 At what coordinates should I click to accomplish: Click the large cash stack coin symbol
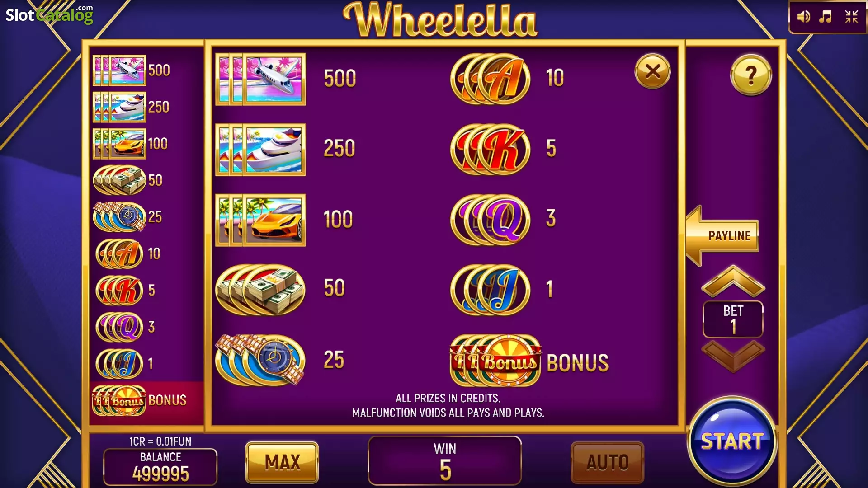[260, 290]
